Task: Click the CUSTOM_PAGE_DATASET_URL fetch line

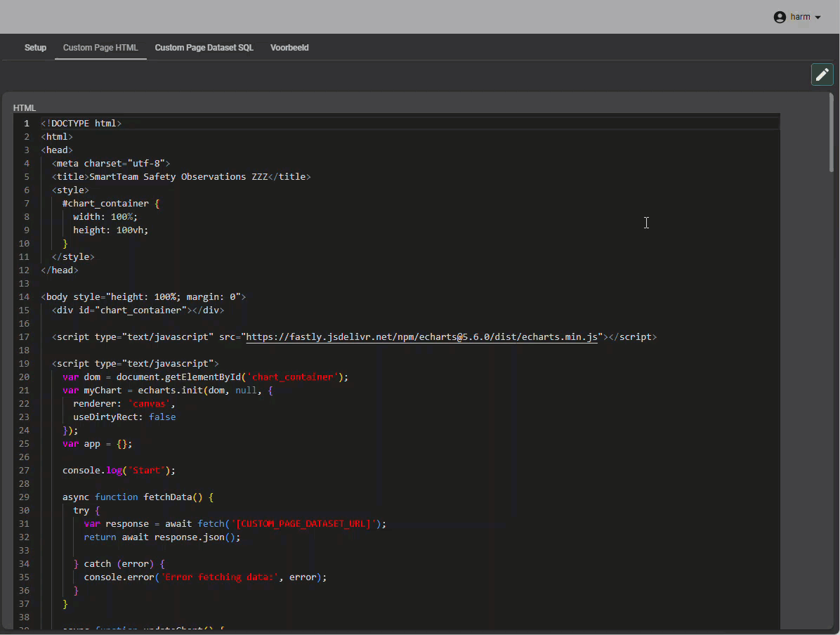Action: (235, 524)
